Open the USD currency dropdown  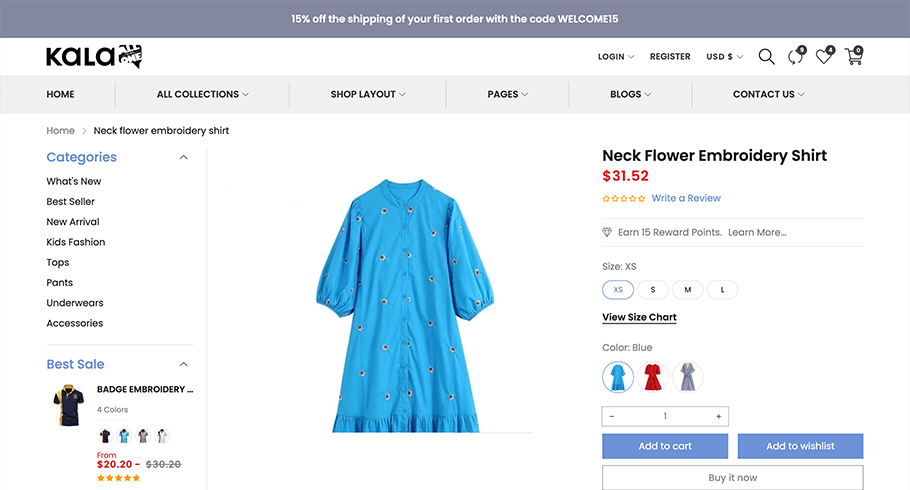(x=724, y=57)
